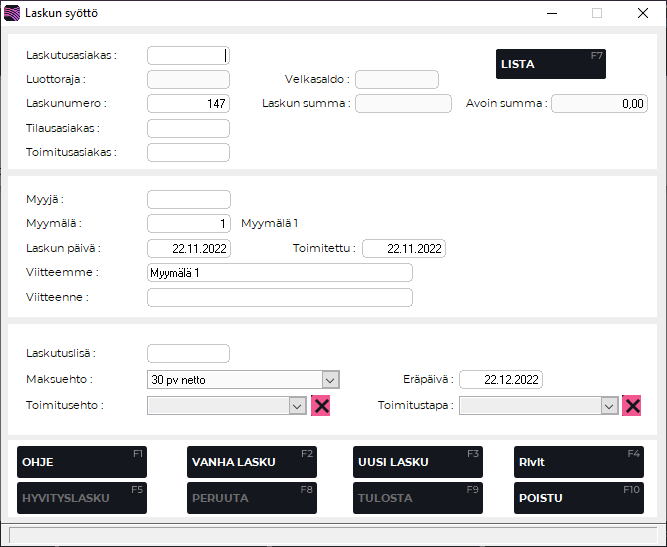Open OHJE help with F1 button
This screenshot has height=547, width=667.
82,462
